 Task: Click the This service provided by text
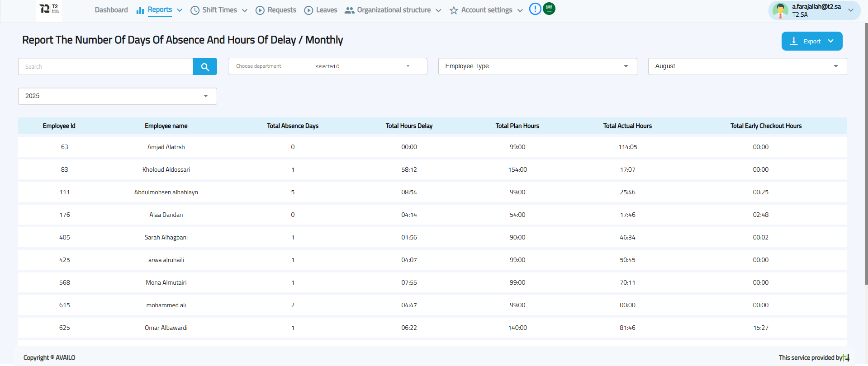point(810,357)
